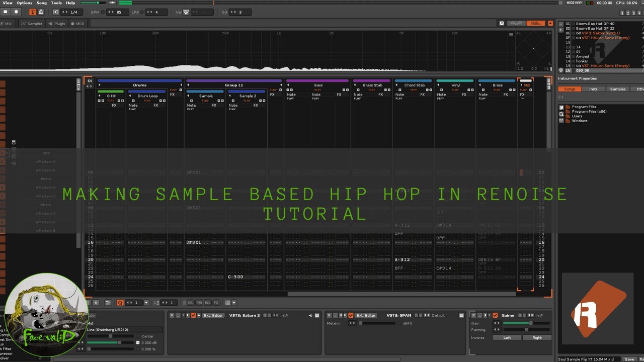The image size is (644, 362).
Task: Collapse the upper frame arrow icon
Action: 549,23
